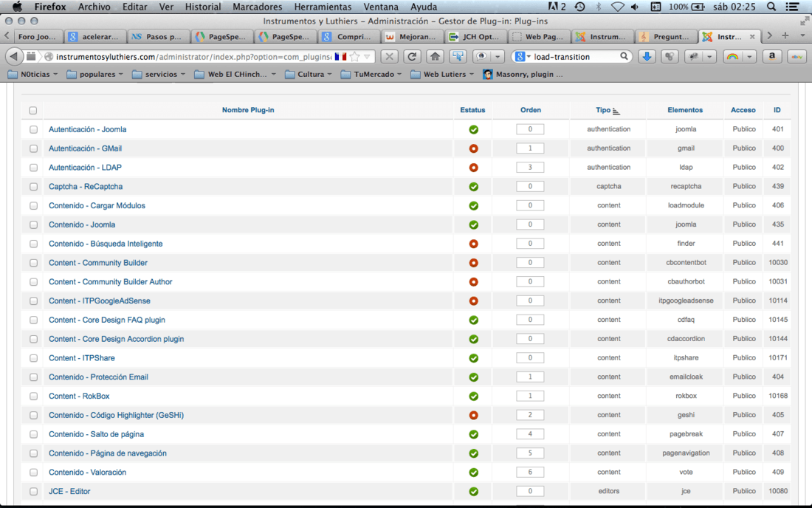The width and height of the screenshot is (812, 508).
Task: Open URL bar history dropdown arrow
Action: [x=367, y=56]
